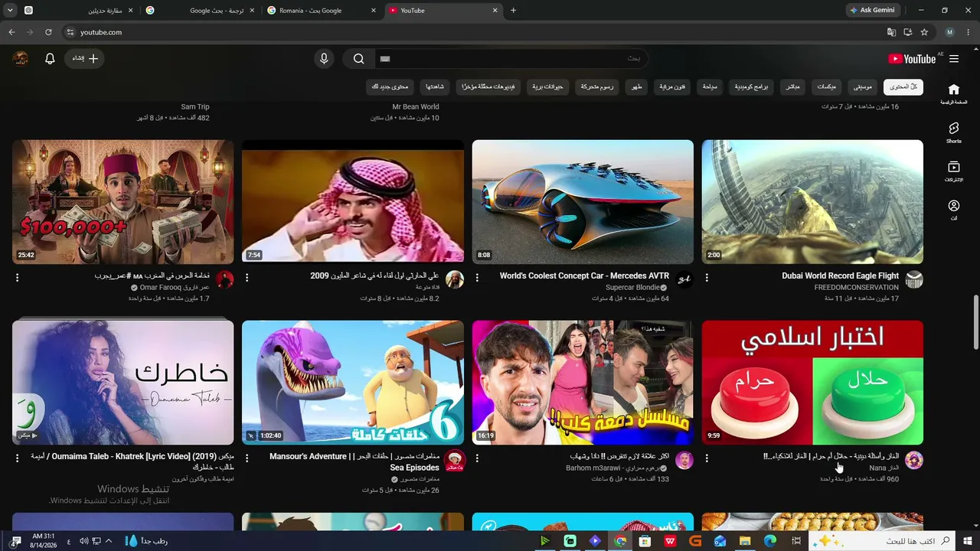Click the Windows taskbar search box
980x551 pixels.
point(882,541)
